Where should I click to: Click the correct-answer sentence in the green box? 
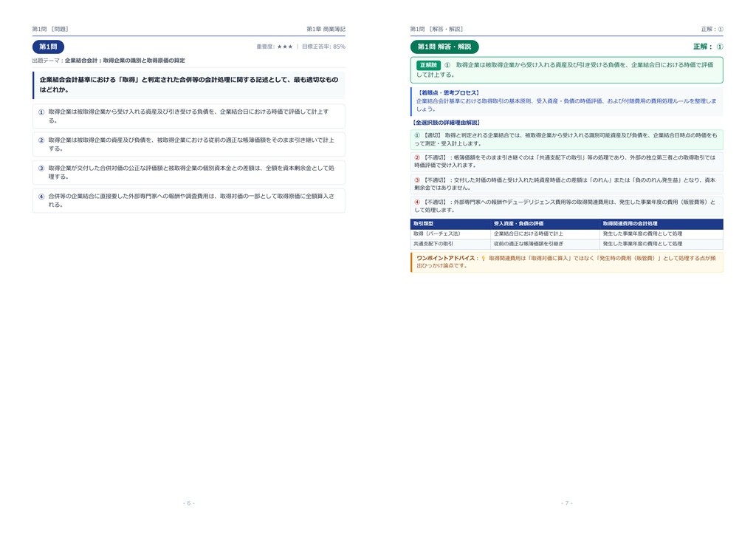(565, 69)
